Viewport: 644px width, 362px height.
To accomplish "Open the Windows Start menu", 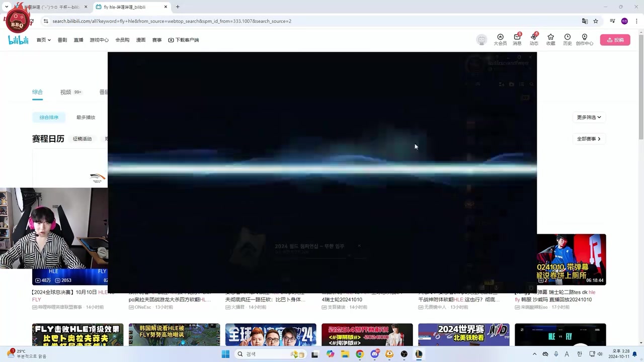I will (x=225, y=354).
